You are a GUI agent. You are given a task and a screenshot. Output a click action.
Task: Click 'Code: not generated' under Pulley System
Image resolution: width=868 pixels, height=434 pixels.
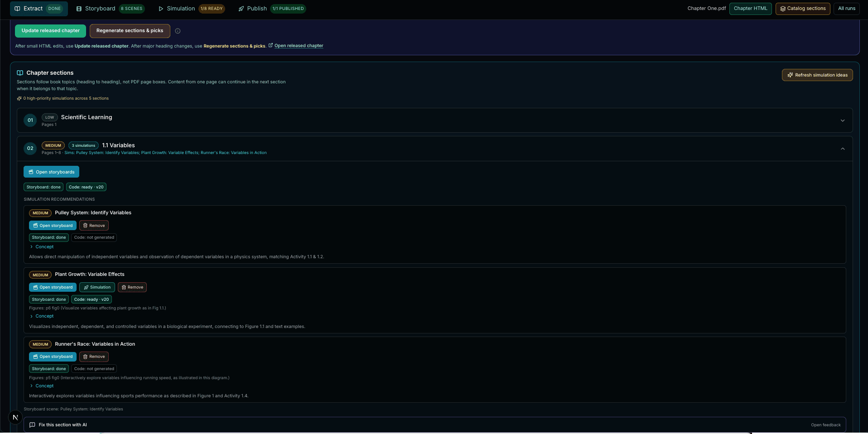94,237
